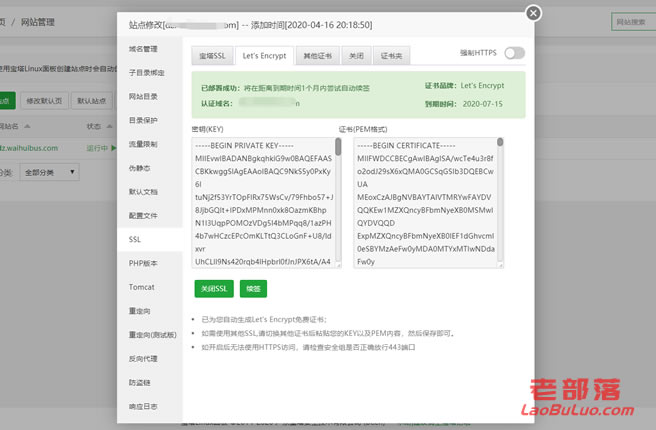Click the 运行中 running status icon
This screenshot has height=430, width=656.
pyautogui.click(x=113, y=148)
